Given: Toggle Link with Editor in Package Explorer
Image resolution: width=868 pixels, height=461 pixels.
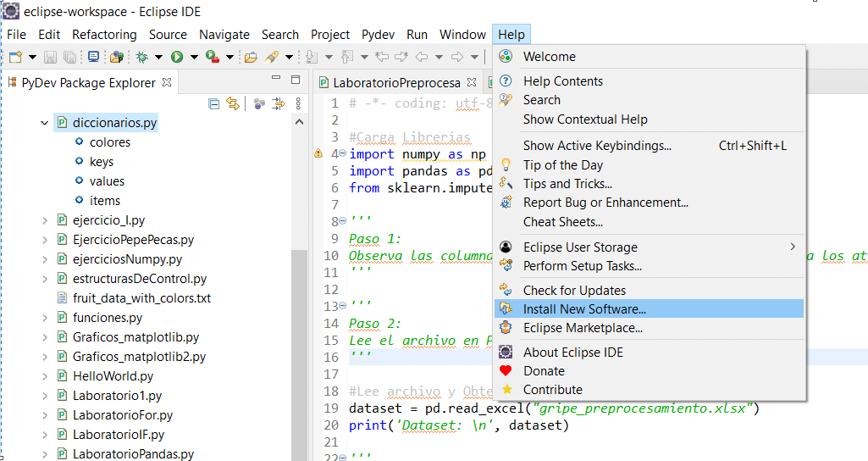Looking at the screenshot, I should (233, 103).
